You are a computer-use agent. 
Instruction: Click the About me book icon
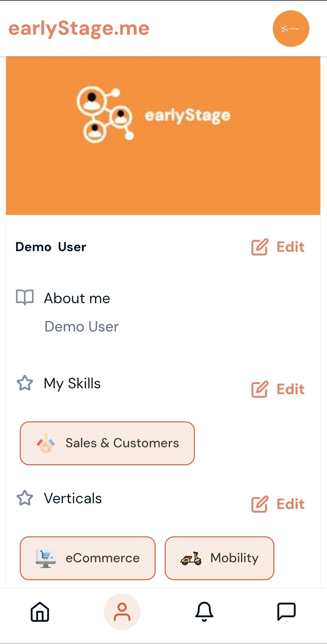point(25,297)
